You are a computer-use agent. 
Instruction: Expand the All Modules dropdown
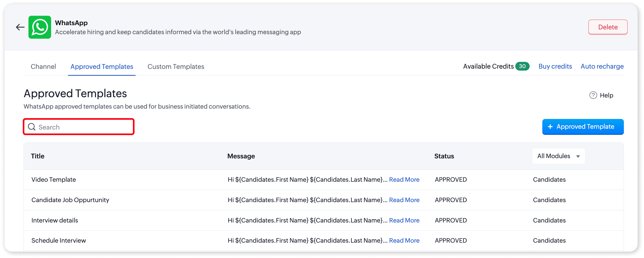(x=558, y=156)
